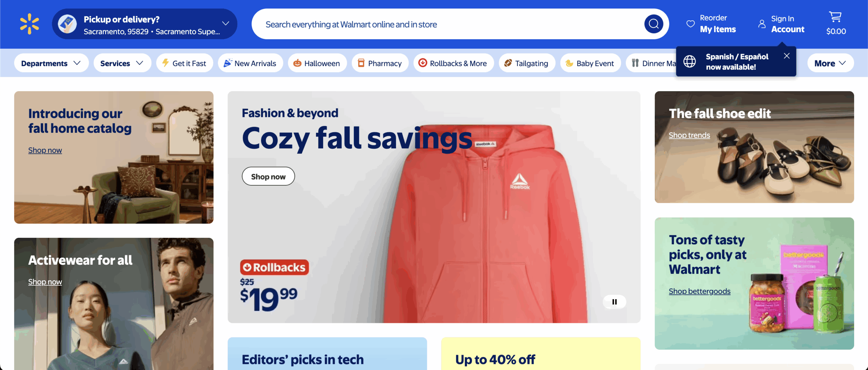Click the globe language icon

pos(689,61)
